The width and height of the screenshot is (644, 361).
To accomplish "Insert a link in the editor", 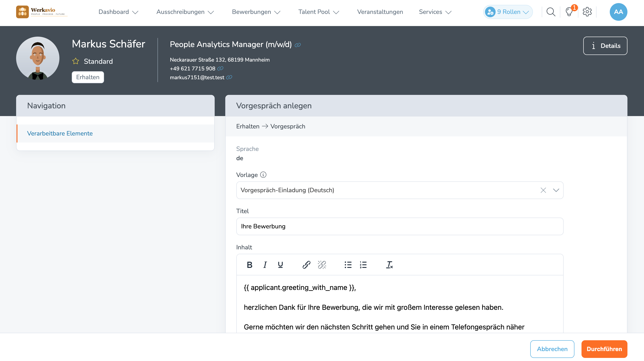I will pyautogui.click(x=306, y=265).
